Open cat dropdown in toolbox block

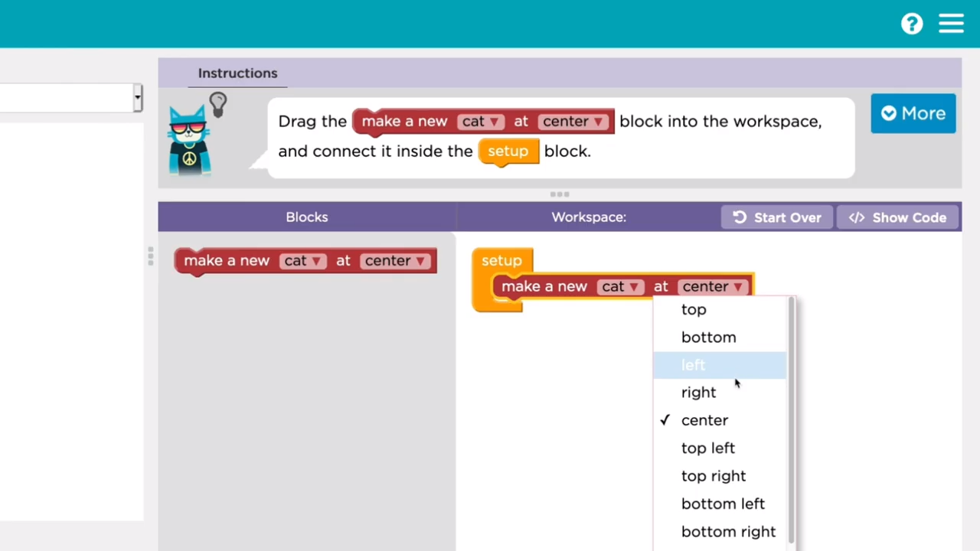tap(302, 261)
